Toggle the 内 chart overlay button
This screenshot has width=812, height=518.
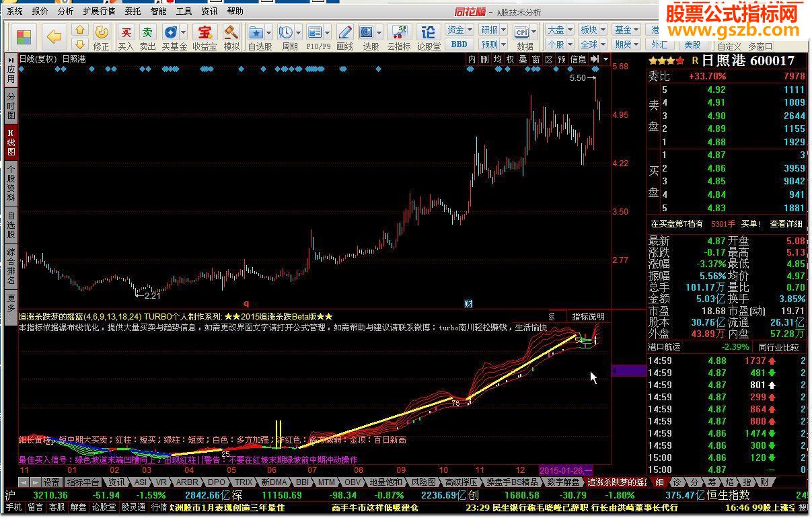coord(472,59)
